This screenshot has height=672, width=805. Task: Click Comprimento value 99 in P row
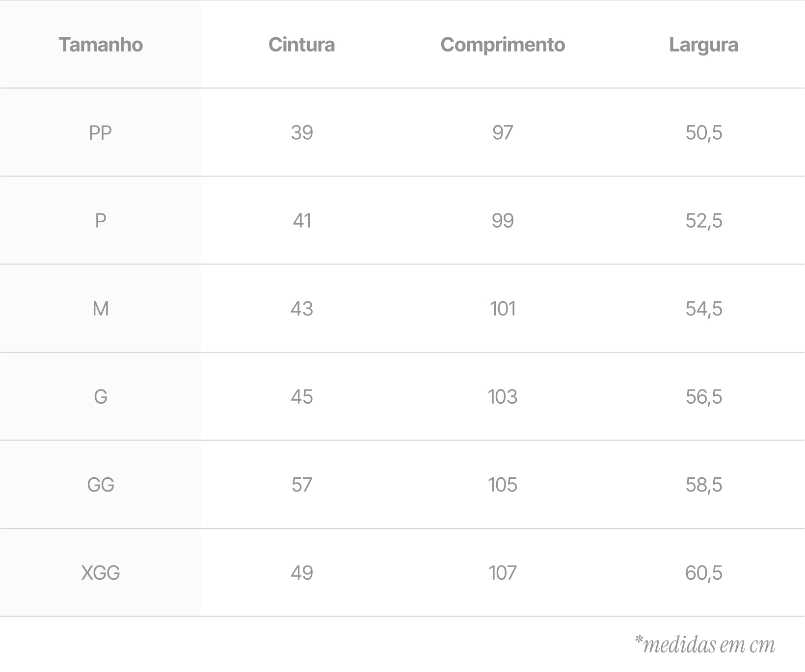pyautogui.click(x=503, y=221)
